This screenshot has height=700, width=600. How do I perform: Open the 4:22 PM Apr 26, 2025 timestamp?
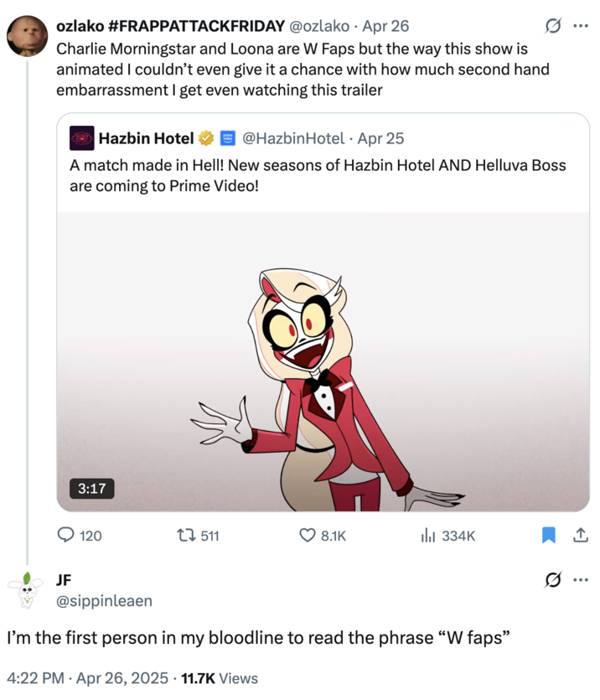(x=88, y=678)
